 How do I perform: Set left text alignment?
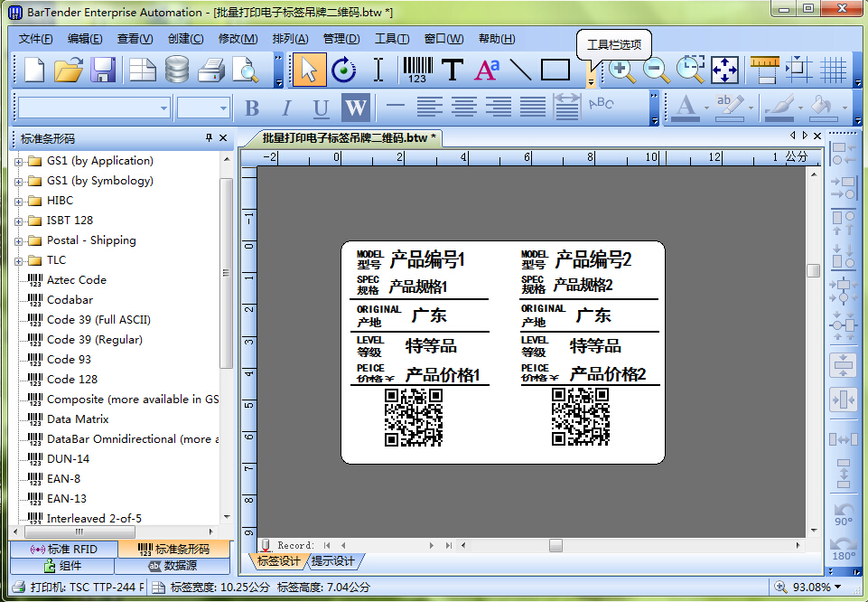(x=430, y=107)
